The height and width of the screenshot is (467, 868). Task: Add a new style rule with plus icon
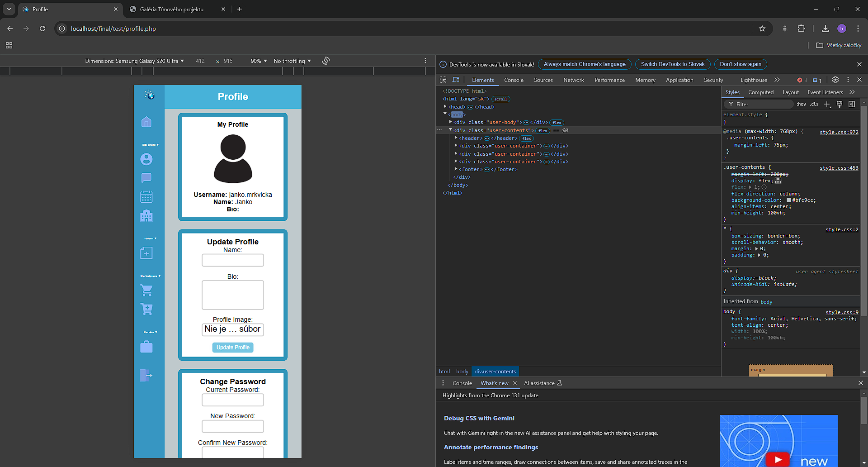coord(827,104)
